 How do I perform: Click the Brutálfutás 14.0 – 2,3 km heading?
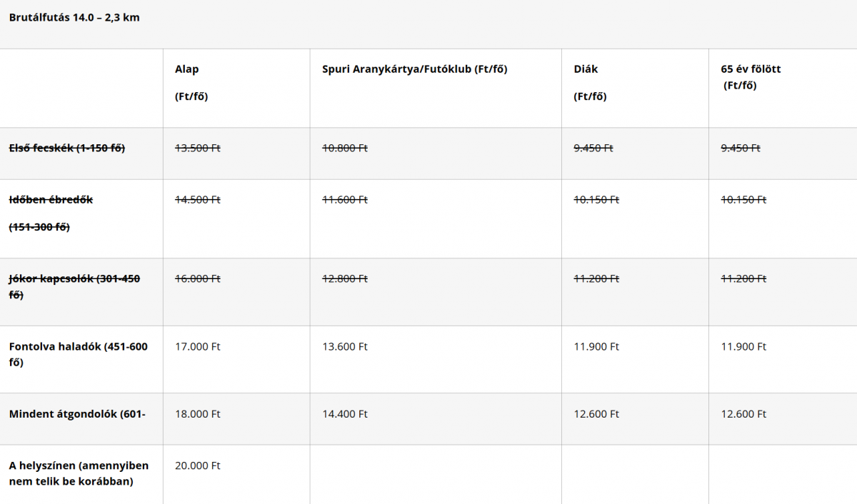pyautogui.click(x=74, y=18)
